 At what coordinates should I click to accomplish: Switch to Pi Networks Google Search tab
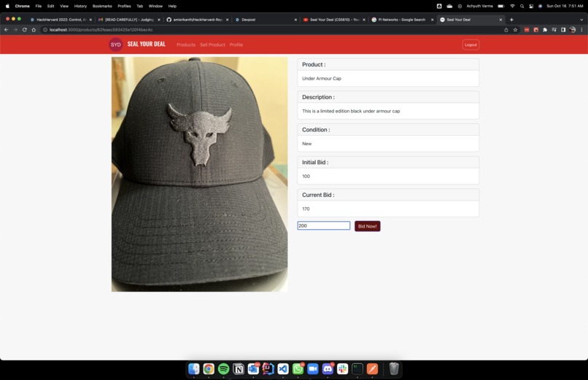coord(401,20)
